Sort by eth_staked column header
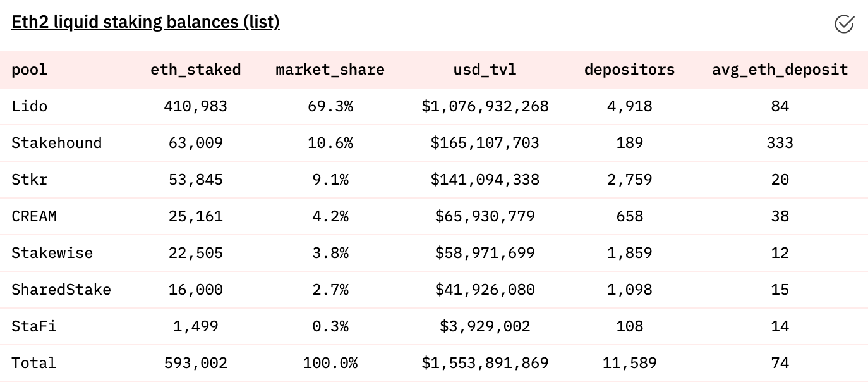868x387 pixels. (196, 70)
